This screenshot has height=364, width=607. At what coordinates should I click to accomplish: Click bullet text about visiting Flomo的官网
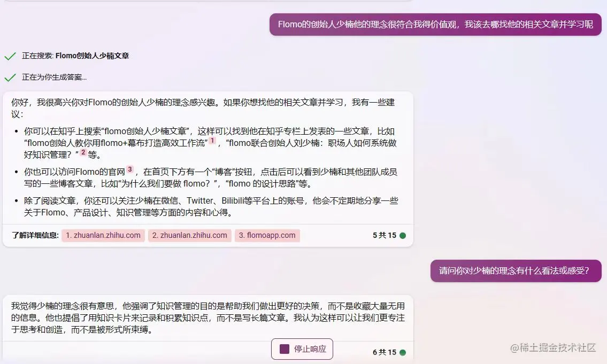(210, 177)
